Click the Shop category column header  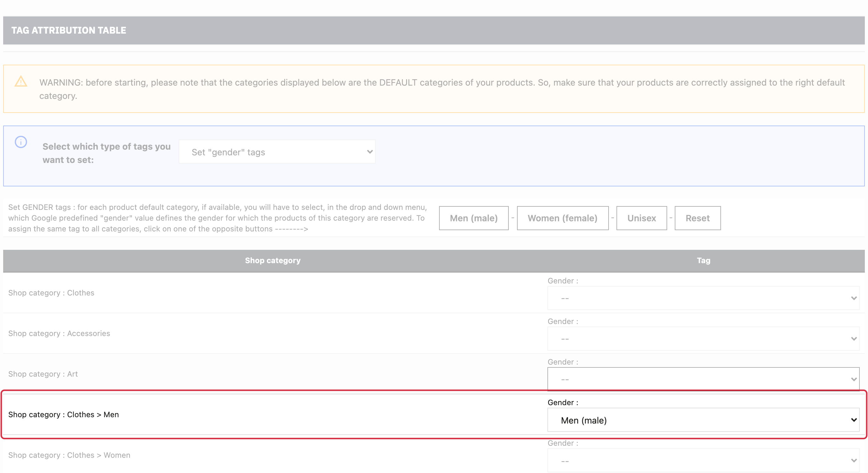click(x=273, y=260)
